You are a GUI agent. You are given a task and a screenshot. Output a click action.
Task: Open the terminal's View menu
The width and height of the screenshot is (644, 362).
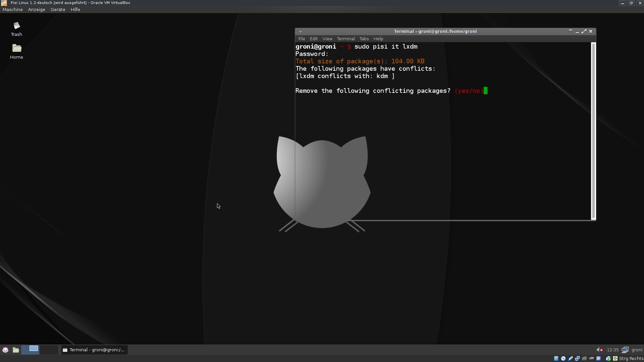tap(328, 39)
